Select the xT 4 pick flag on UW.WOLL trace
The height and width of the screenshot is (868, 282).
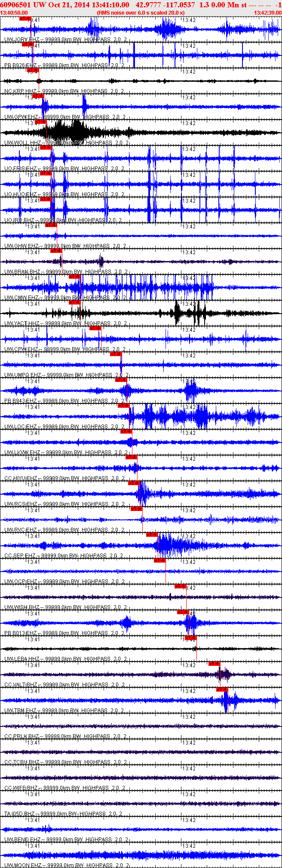click(41, 122)
